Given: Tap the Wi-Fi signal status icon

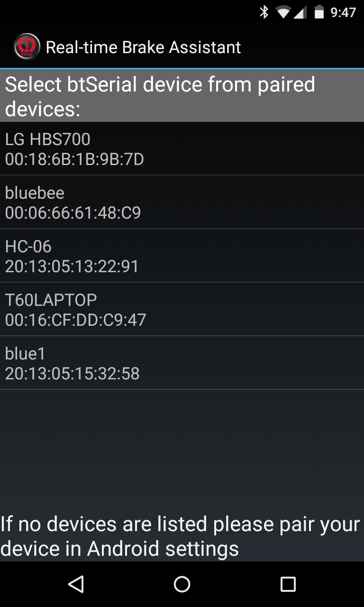Looking at the screenshot, I should tap(283, 12).
